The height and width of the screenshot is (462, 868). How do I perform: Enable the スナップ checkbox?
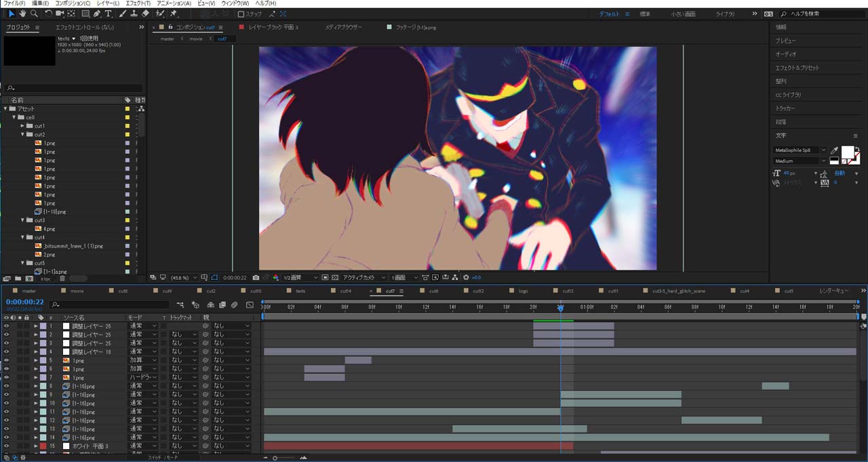(x=241, y=14)
